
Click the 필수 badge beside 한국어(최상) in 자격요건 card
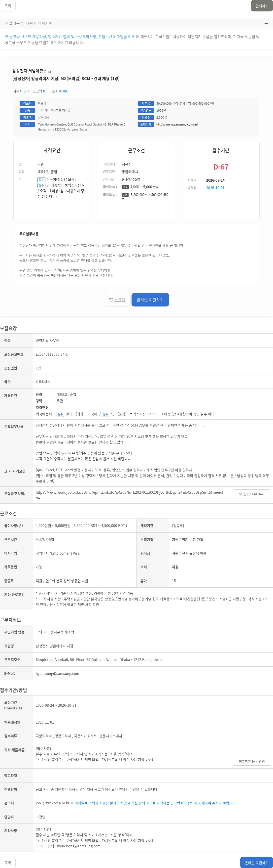(x=41, y=180)
